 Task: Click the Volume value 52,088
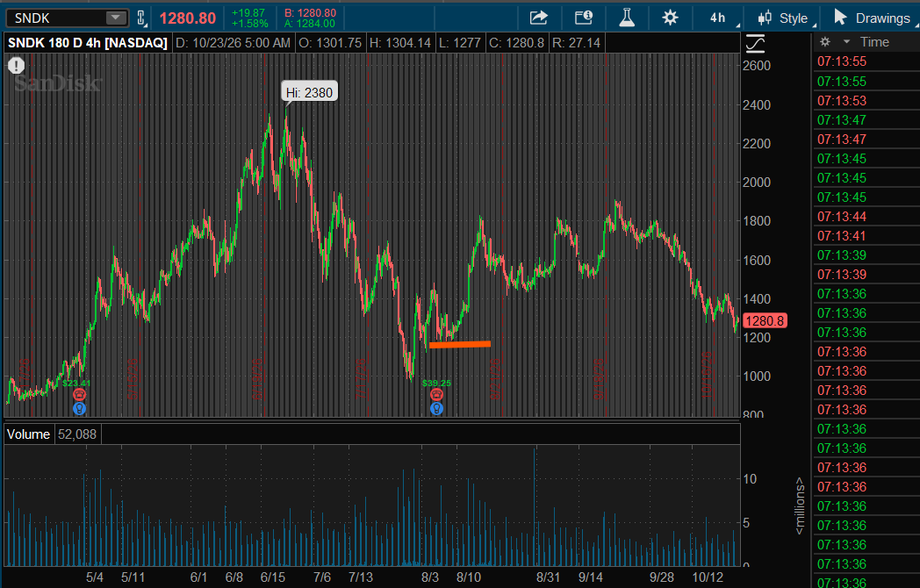[77, 434]
